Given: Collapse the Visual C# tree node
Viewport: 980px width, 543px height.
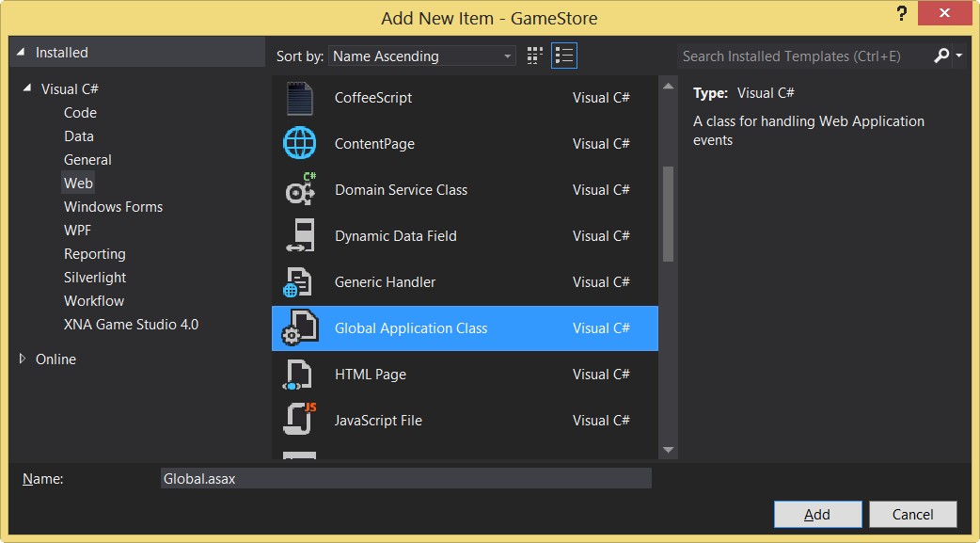Looking at the screenshot, I should click(27, 88).
